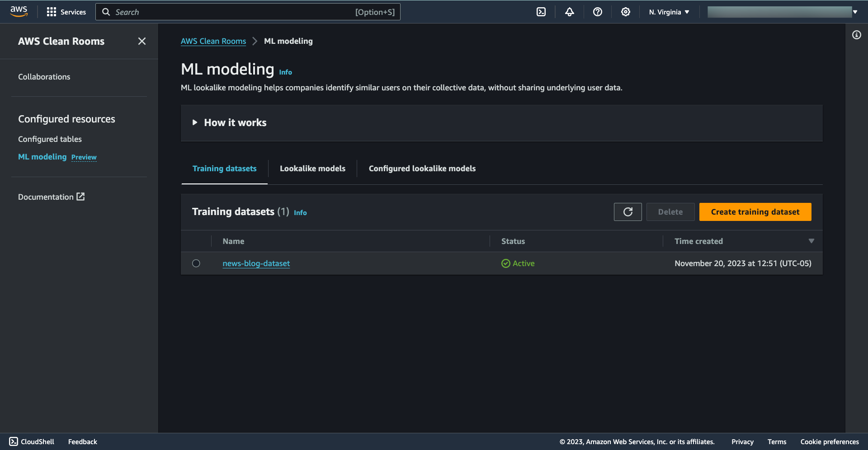Click the AWS logo to go home
Screen dimensions: 868x450
pos(19,11)
